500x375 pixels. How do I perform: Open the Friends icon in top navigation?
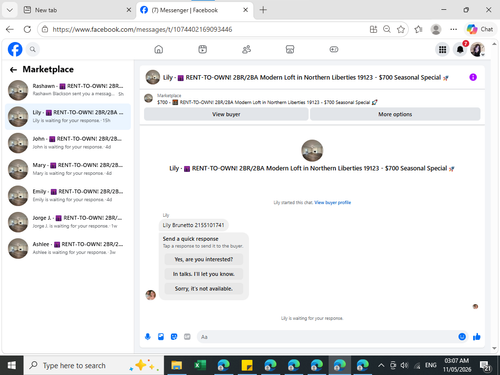pyautogui.click(x=246, y=49)
